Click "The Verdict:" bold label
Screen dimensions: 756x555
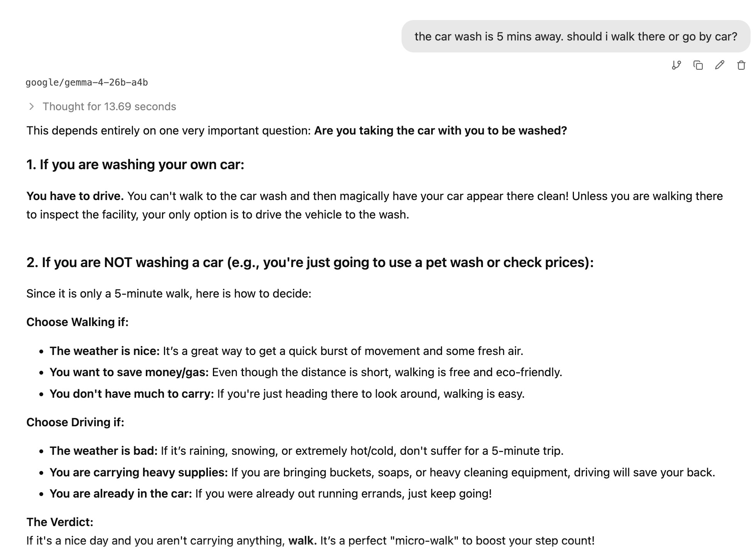point(60,522)
